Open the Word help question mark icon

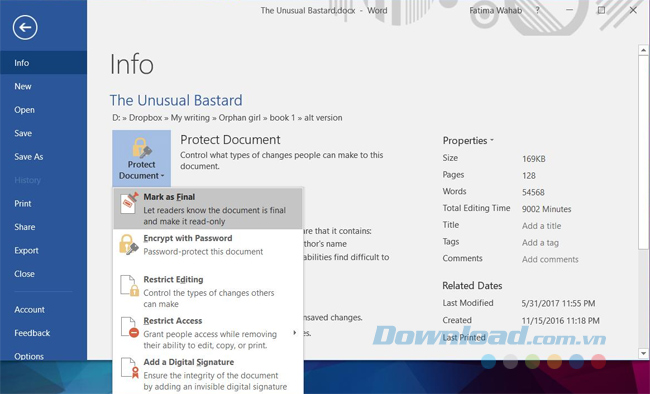(x=538, y=10)
